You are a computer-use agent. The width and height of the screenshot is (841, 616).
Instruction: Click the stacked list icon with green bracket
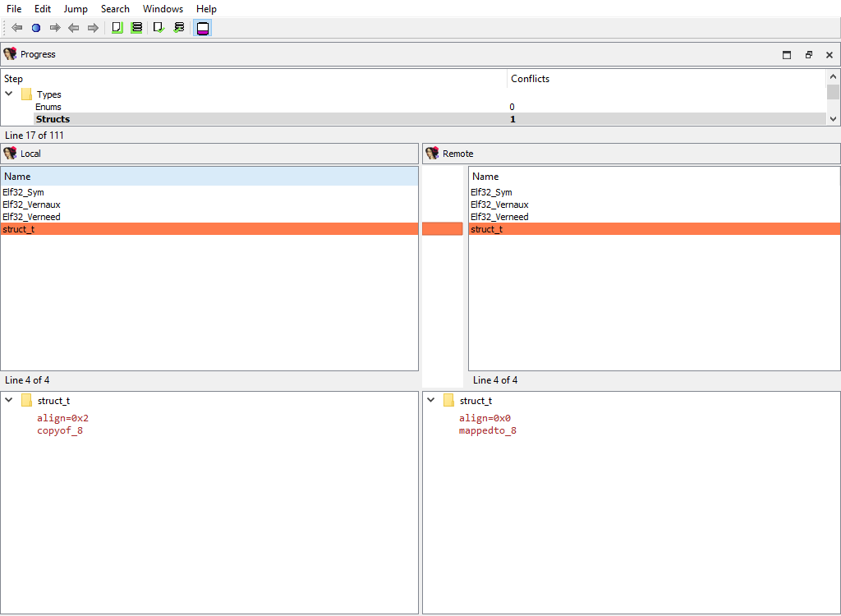(136, 28)
